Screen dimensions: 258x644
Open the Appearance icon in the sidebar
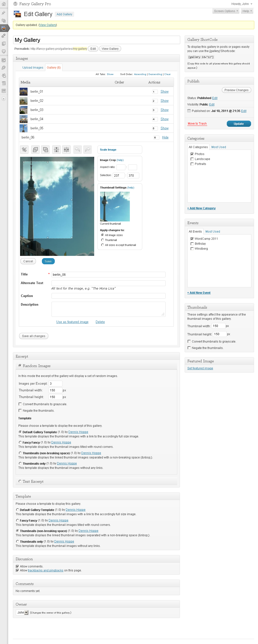coord(3,60)
